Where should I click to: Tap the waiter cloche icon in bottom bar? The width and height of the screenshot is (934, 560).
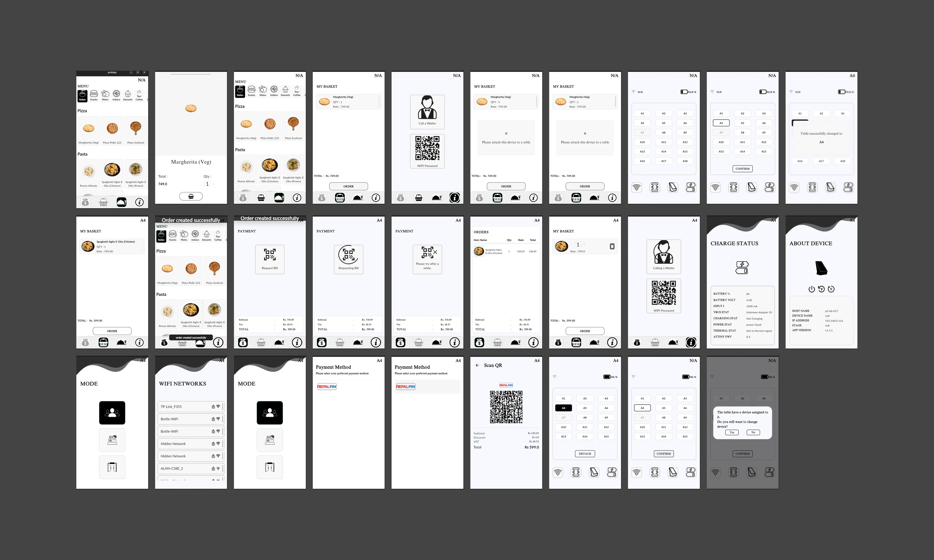coord(122,202)
